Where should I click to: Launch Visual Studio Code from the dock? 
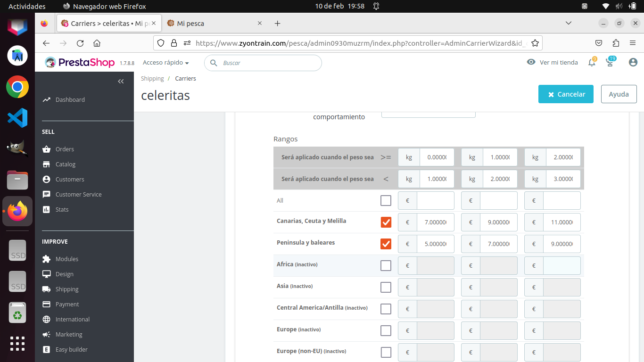click(x=17, y=118)
